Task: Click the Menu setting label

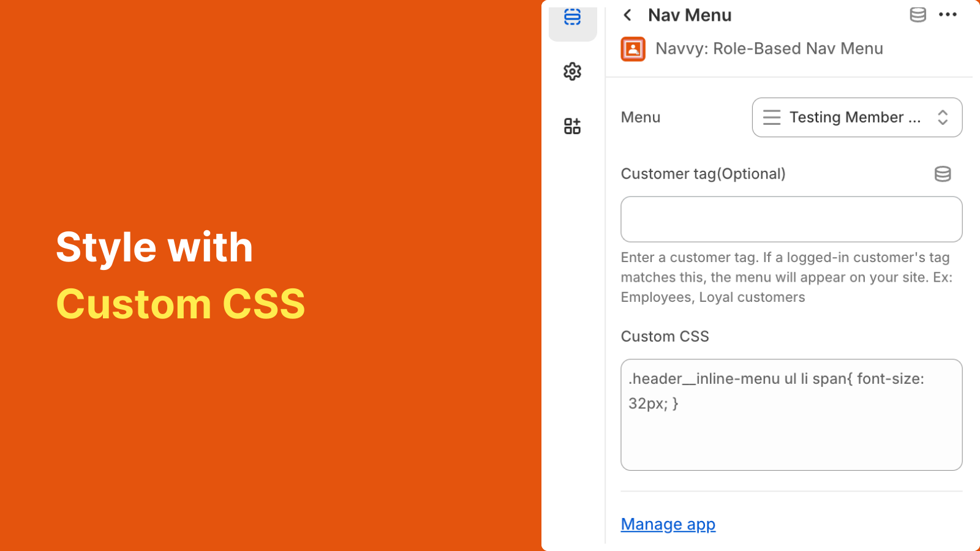Action: click(640, 118)
